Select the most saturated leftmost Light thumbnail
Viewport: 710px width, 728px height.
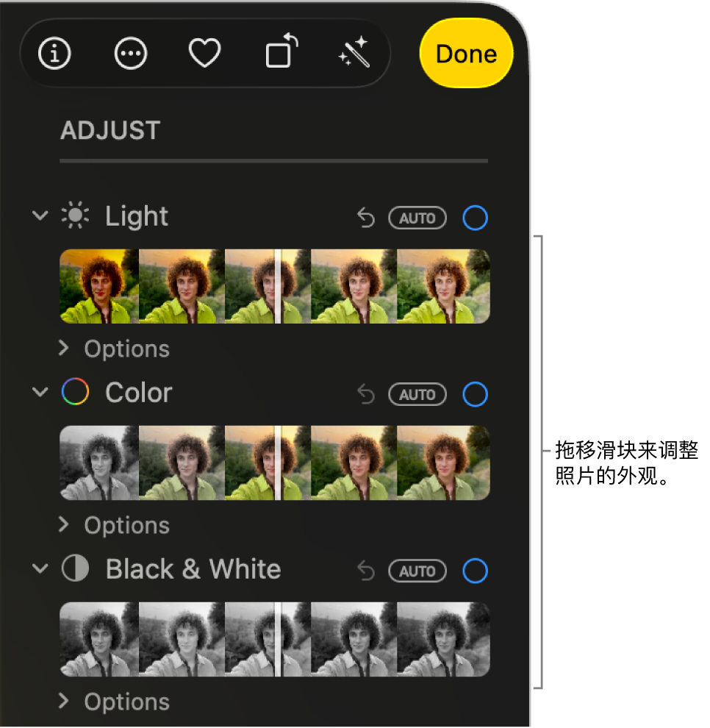click(x=99, y=287)
